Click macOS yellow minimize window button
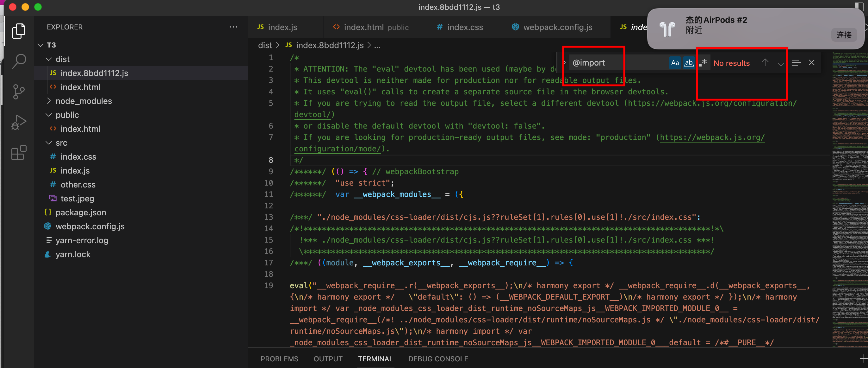Screen dimensions: 868x368 25,7
